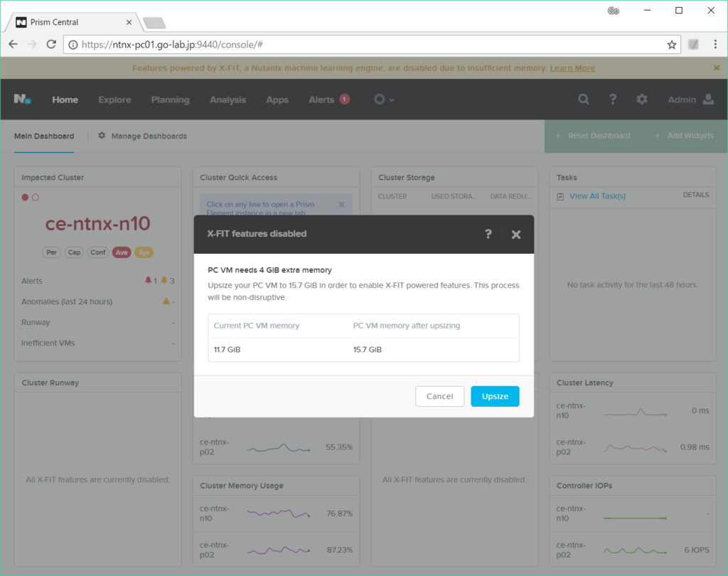Switch to Main Dashboard tab

pos(44,136)
